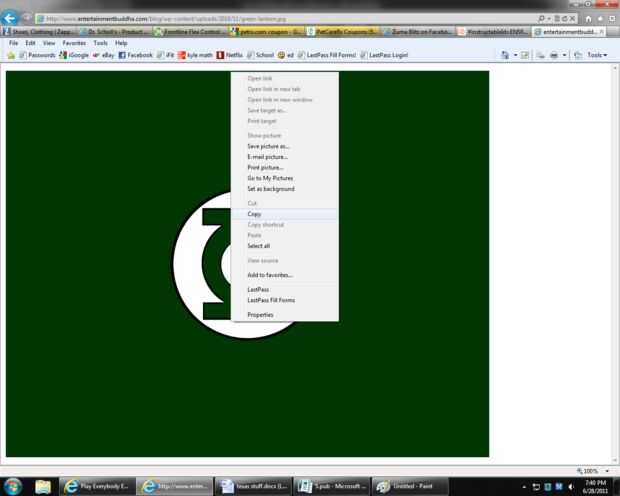Image resolution: width=620 pixels, height=496 pixels.
Task: Open the Edit menu
Action: (x=30, y=43)
